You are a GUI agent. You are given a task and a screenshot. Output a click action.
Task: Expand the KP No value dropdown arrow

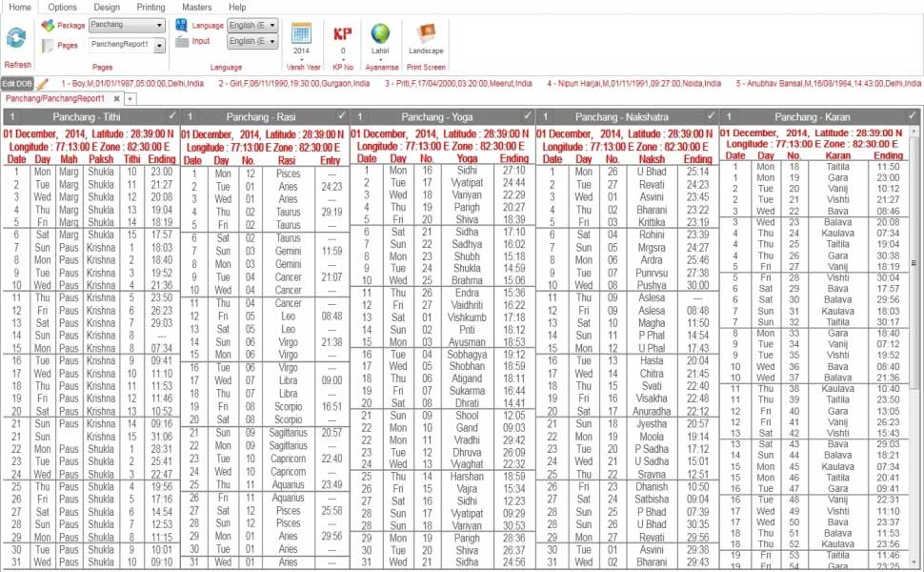[x=343, y=59]
